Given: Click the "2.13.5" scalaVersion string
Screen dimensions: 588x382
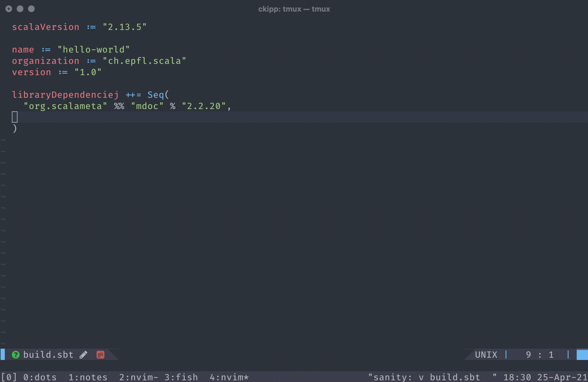Looking at the screenshot, I should pos(125,27).
